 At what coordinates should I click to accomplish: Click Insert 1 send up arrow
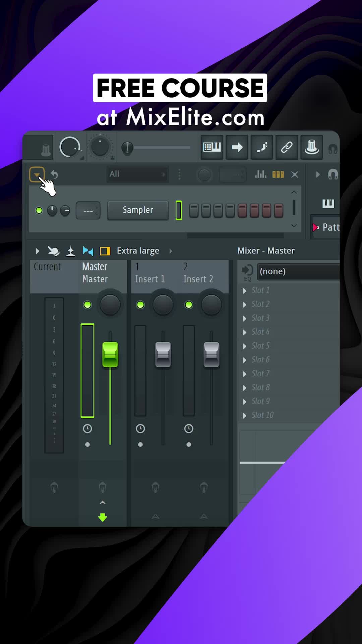(x=155, y=517)
